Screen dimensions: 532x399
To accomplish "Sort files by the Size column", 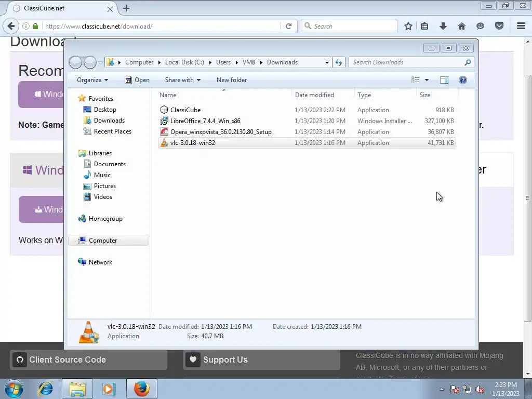I will tap(437, 95).
